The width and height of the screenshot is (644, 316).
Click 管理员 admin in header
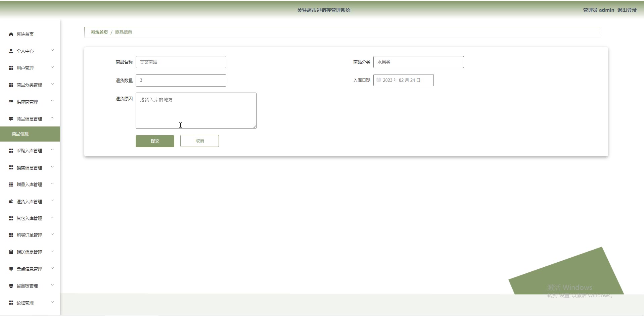point(598,10)
